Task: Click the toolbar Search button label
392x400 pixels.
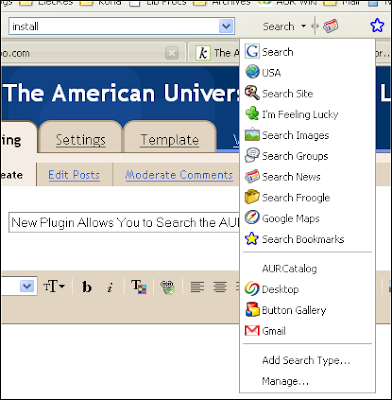Action: 278,26
